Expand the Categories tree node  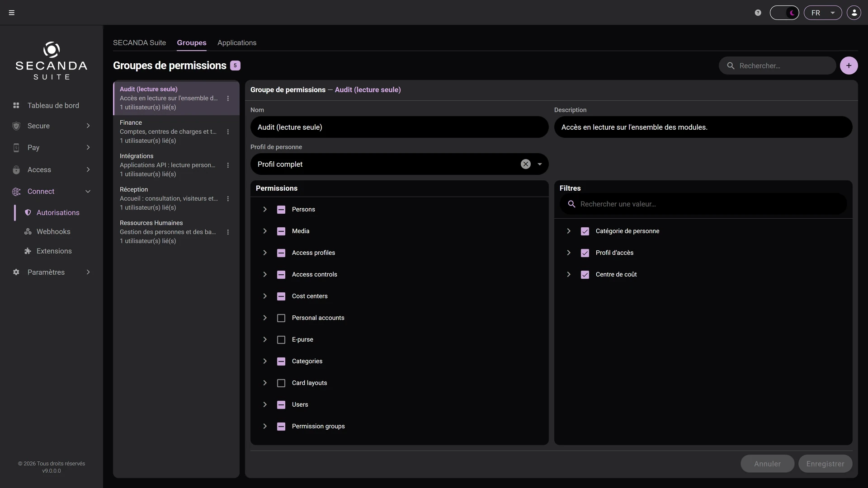[x=265, y=361]
